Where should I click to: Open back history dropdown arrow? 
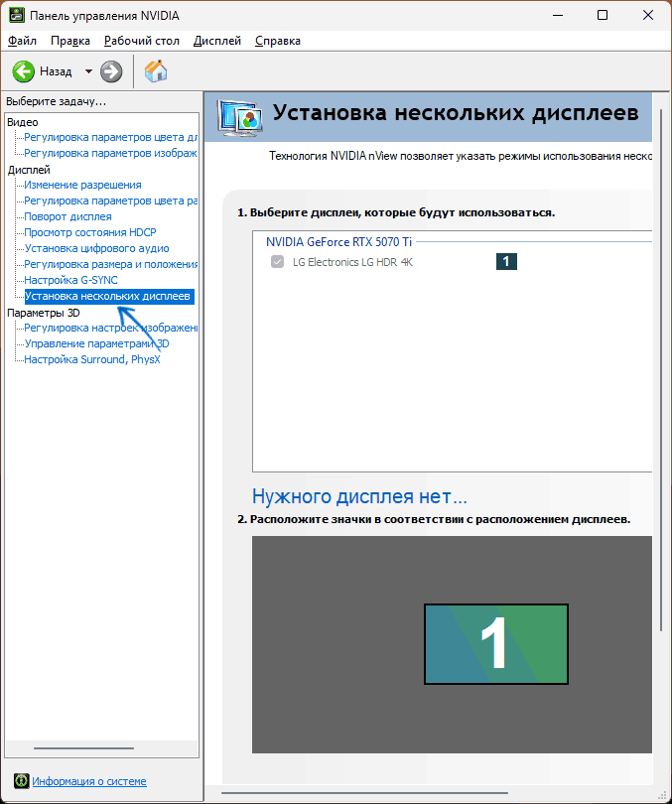point(88,71)
